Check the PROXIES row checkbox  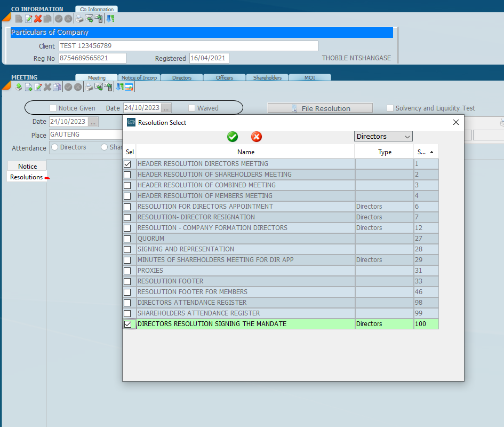[x=127, y=271]
